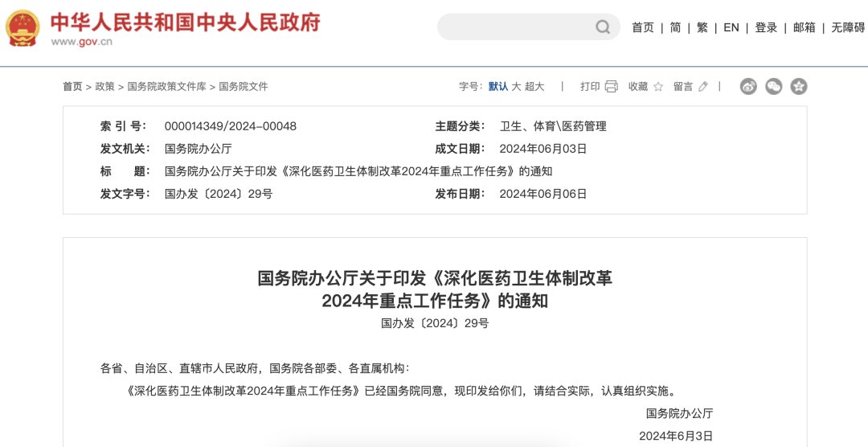Click the 索引号 field label
Viewport: 868px width, 447px height.
click(x=125, y=126)
